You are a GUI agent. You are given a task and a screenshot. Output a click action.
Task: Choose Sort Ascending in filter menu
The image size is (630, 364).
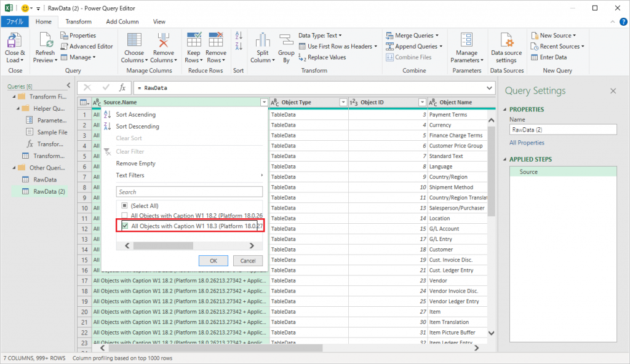[136, 114]
